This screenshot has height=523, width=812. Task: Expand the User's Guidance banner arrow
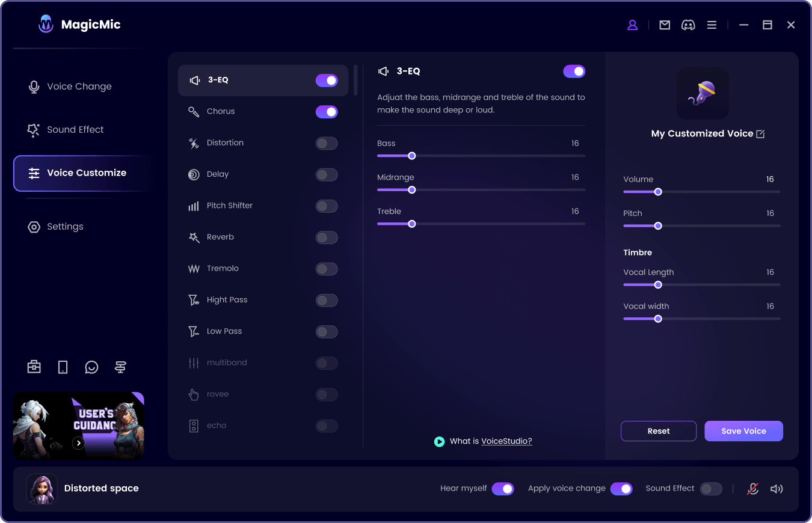pos(78,443)
